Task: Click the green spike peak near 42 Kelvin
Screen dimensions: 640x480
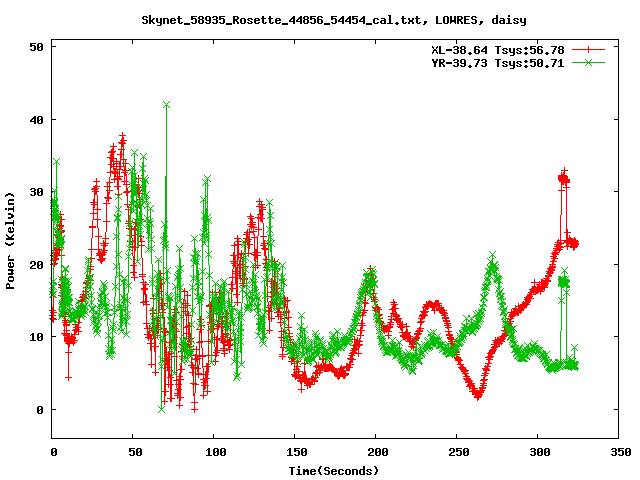Action: pyautogui.click(x=166, y=105)
